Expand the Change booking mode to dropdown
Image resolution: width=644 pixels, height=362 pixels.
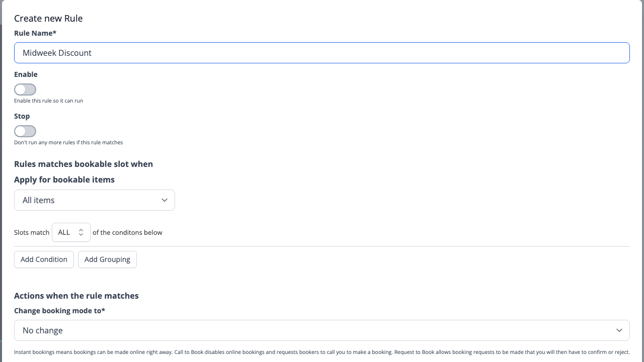[322, 330]
